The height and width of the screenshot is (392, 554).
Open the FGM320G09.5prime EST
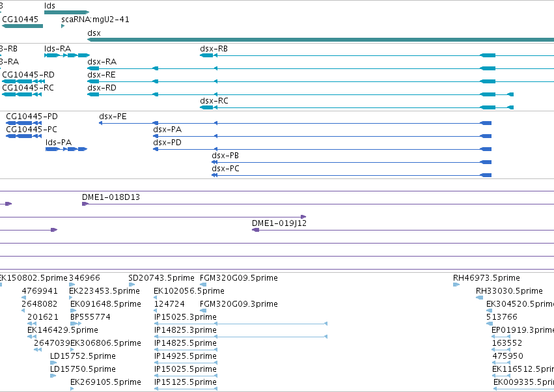(x=203, y=285)
